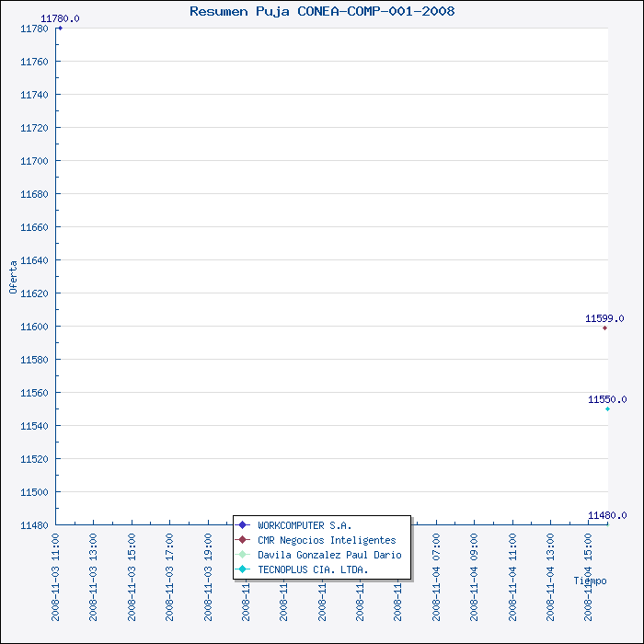644x644 pixels.
Task: Click the chart title Resumen Puja CONEA-COMP-001-2008
Action: pyautogui.click(x=322, y=11)
